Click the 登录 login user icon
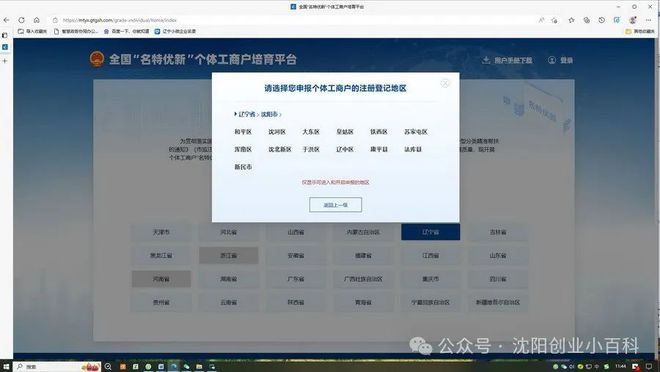Viewport: 660px width, 372px height. (x=551, y=60)
